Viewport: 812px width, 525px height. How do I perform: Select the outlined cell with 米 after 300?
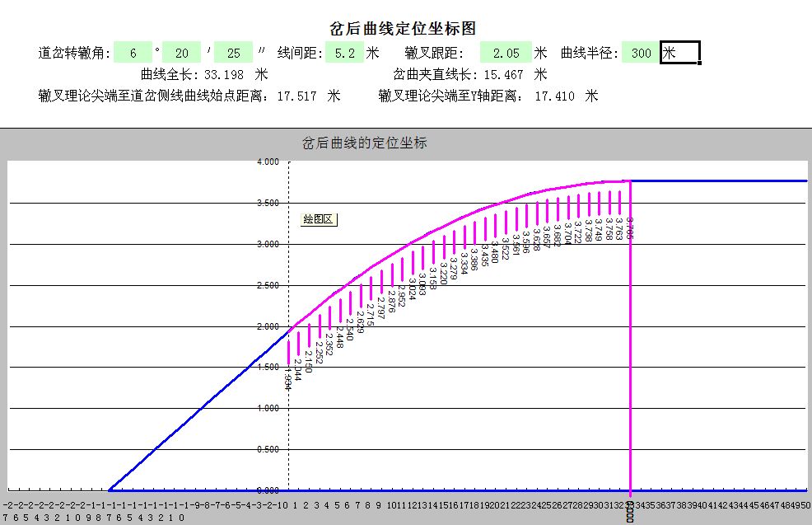pos(680,53)
